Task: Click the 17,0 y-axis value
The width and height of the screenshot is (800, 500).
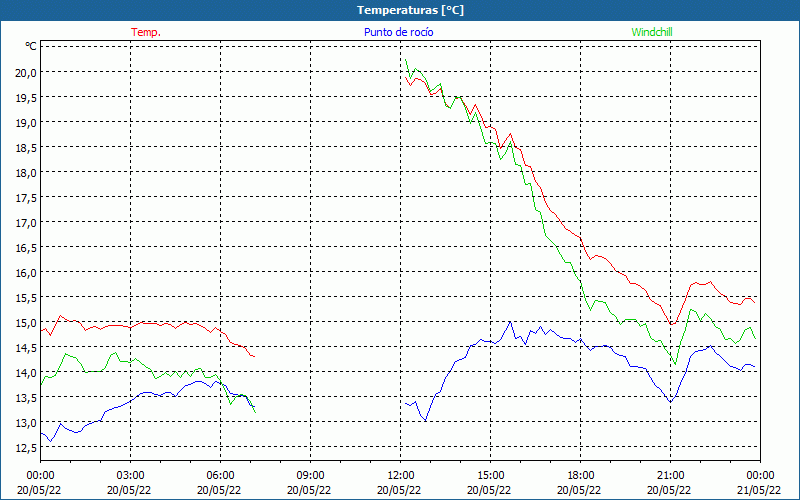Action: [x=26, y=222]
